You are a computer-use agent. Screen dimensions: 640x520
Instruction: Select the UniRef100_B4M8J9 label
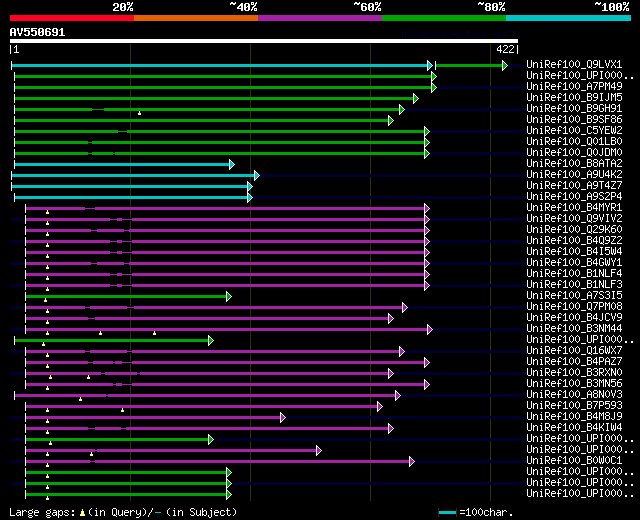[574, 417]
